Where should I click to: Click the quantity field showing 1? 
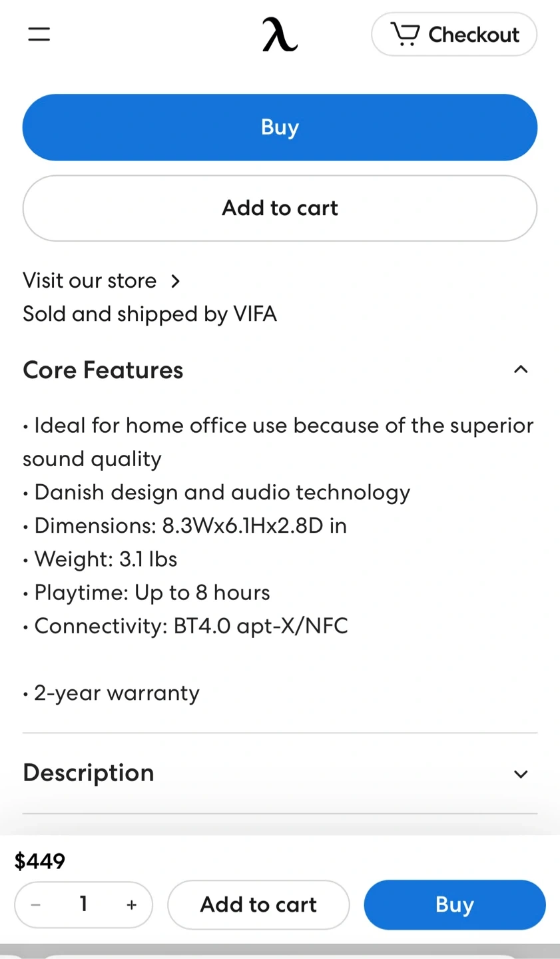coord(83,904)
